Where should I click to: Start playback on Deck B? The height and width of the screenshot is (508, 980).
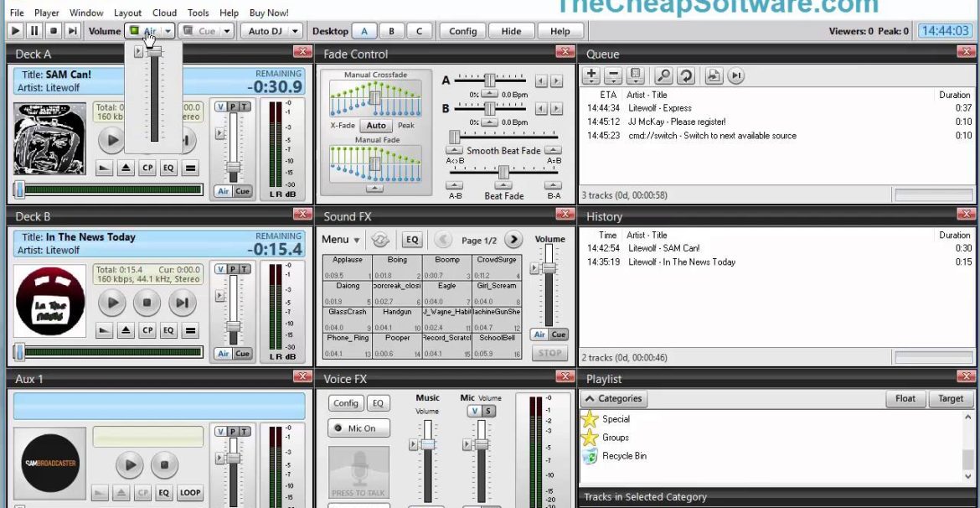tap(112, 303)
